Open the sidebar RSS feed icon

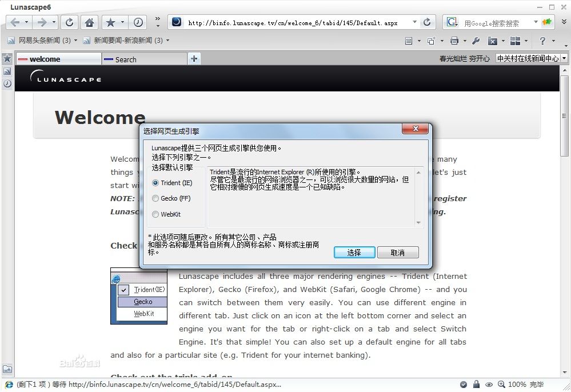pos(7,71)
